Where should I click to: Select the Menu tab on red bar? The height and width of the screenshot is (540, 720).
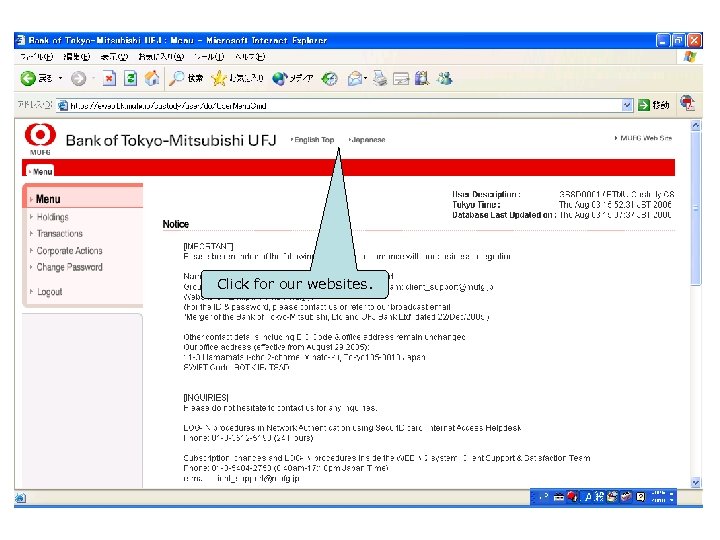[x=40, y=171]
